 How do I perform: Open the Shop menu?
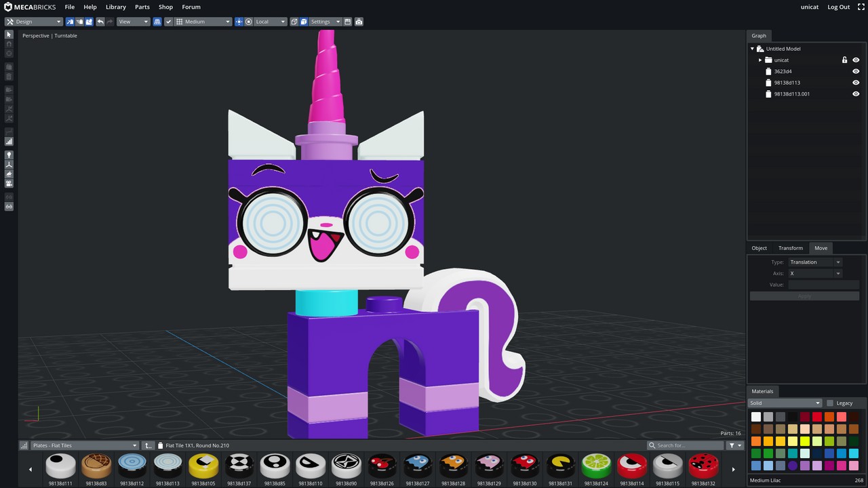point(165,7)
